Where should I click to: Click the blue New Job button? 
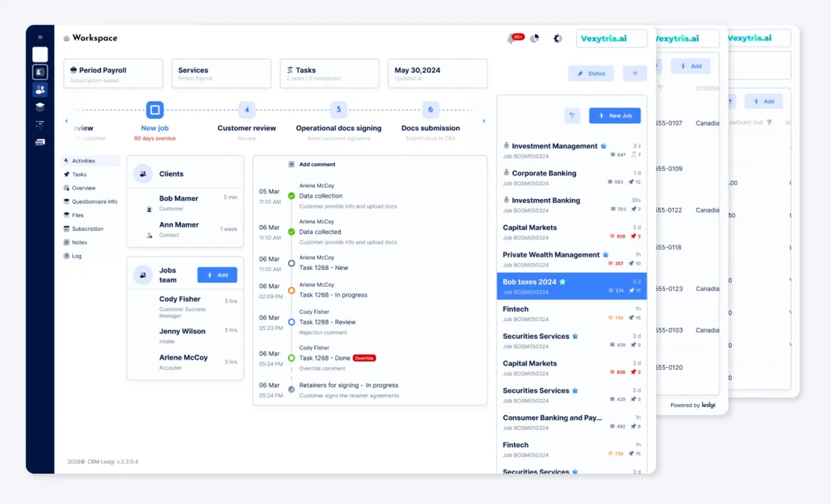point(615,115)
